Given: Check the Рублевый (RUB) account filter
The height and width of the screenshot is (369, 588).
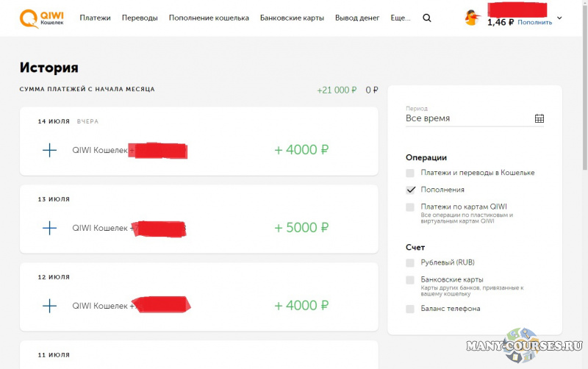Looking at the screenshot, I should 410,262.
